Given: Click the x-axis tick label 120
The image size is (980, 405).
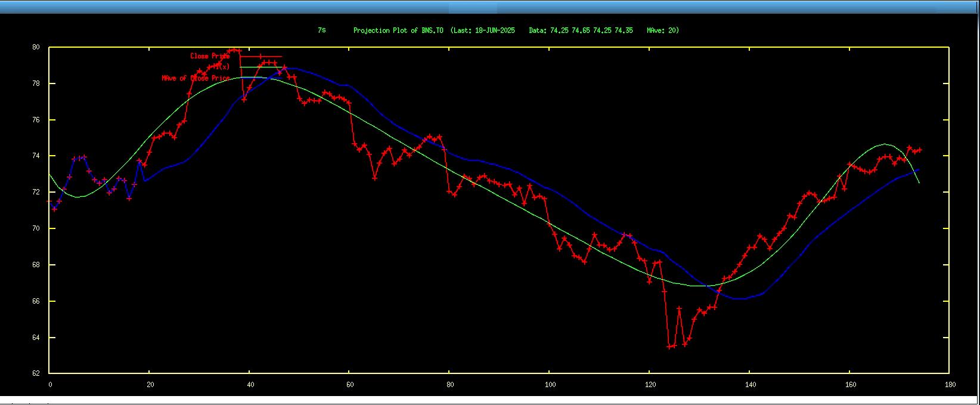Looking at the screenshot, I should click(x=650, y=385).
